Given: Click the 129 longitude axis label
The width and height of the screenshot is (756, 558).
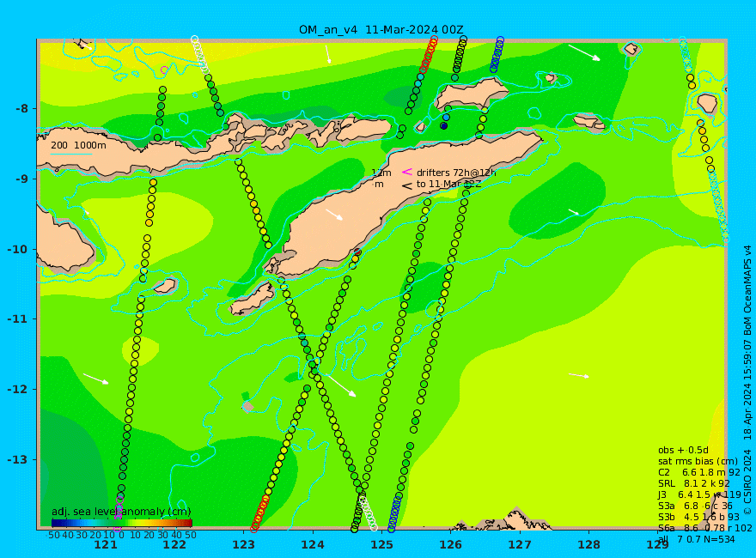Looking at the screenshot, I should tap(658, 544).
